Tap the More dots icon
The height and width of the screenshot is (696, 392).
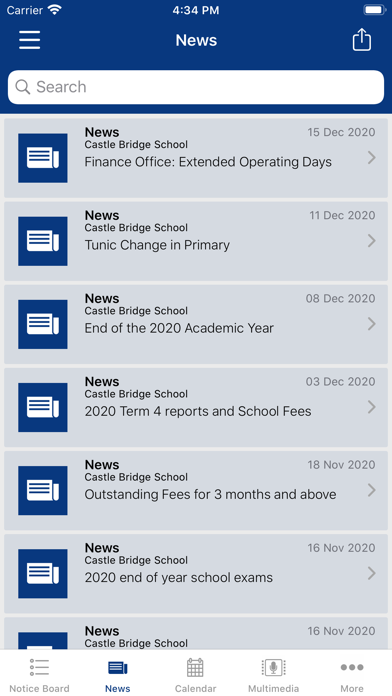[x=352, y=667]
